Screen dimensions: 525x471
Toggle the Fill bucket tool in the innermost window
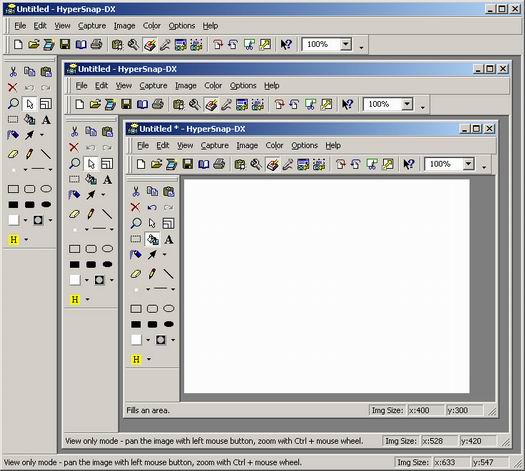point(152,240)
